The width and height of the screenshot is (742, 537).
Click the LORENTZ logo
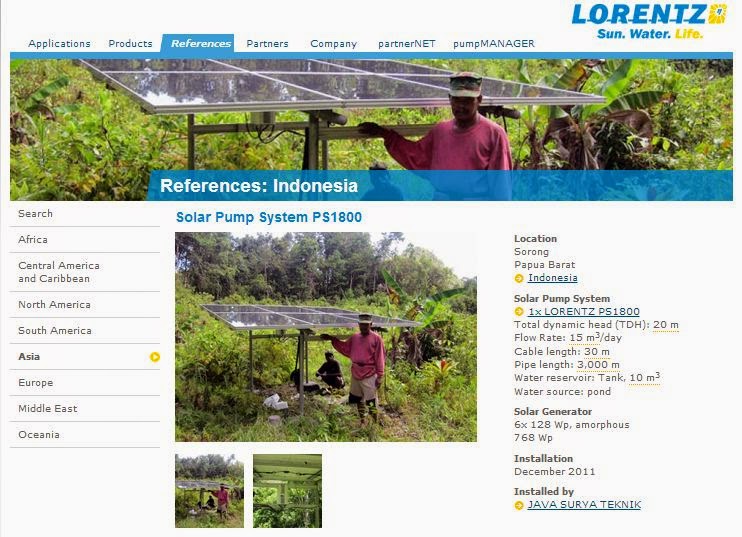(649, 21)
